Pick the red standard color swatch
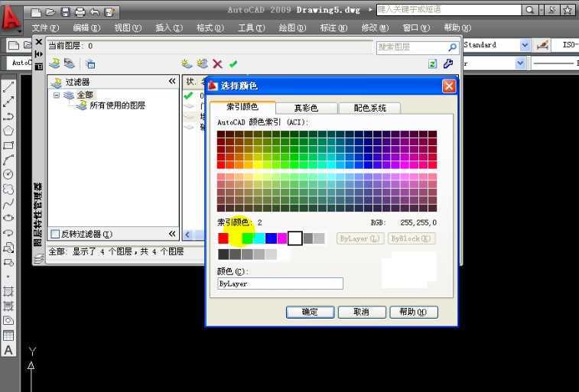Screen dimensions: 579x392 tap(223, 238)
